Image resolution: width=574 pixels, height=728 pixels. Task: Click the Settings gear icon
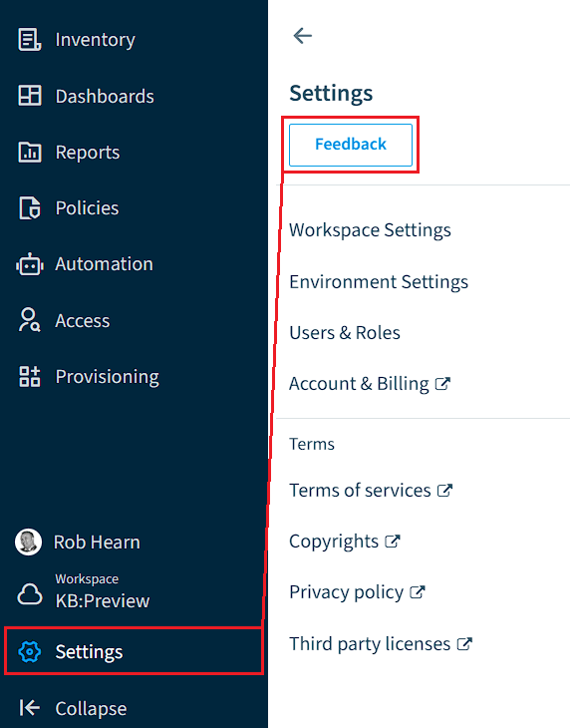pos(30,652)
